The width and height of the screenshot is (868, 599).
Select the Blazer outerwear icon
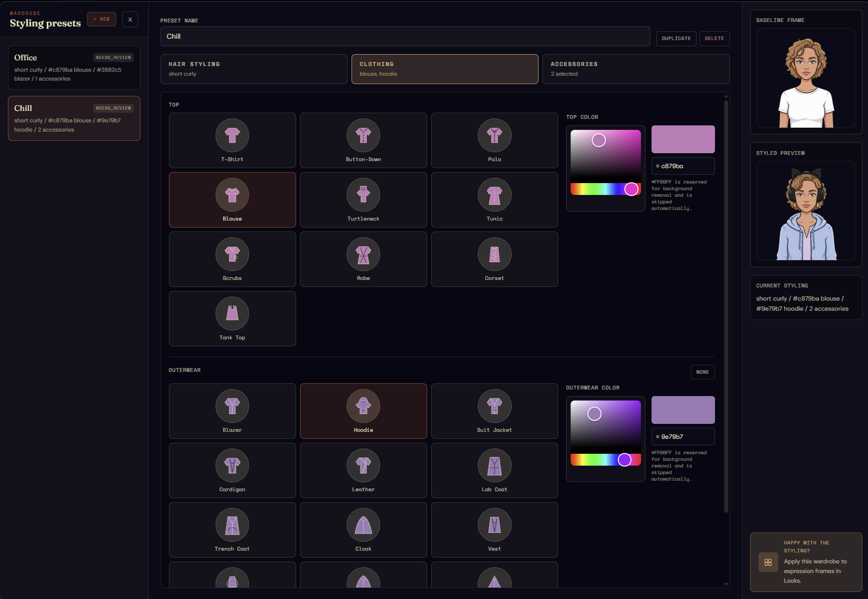tap(232, 406)
